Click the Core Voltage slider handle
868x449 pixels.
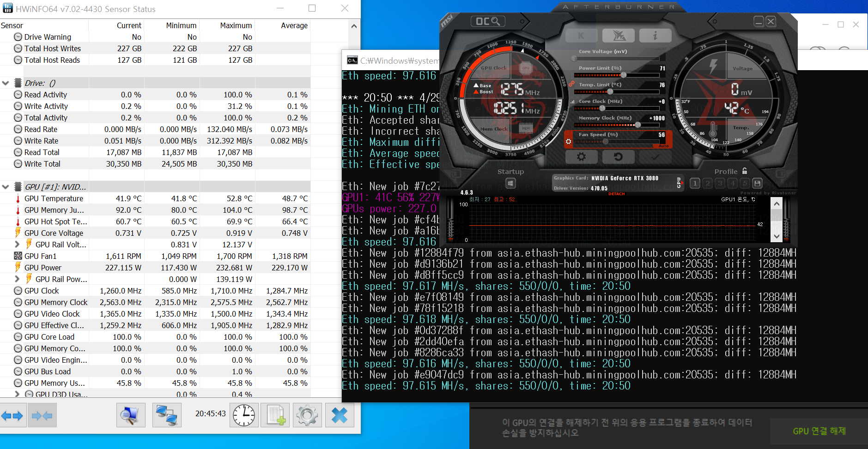(574, 59)
